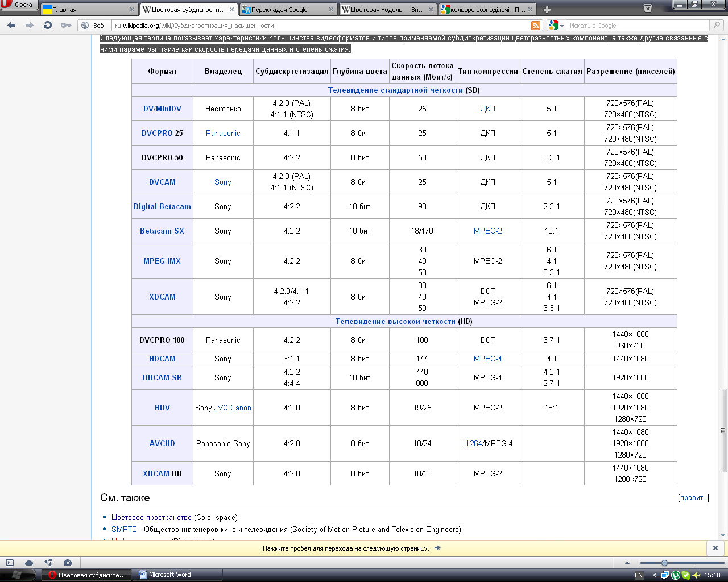Open the Betacam SX link
Screen dimensions: 728x582
coord(162,231)
